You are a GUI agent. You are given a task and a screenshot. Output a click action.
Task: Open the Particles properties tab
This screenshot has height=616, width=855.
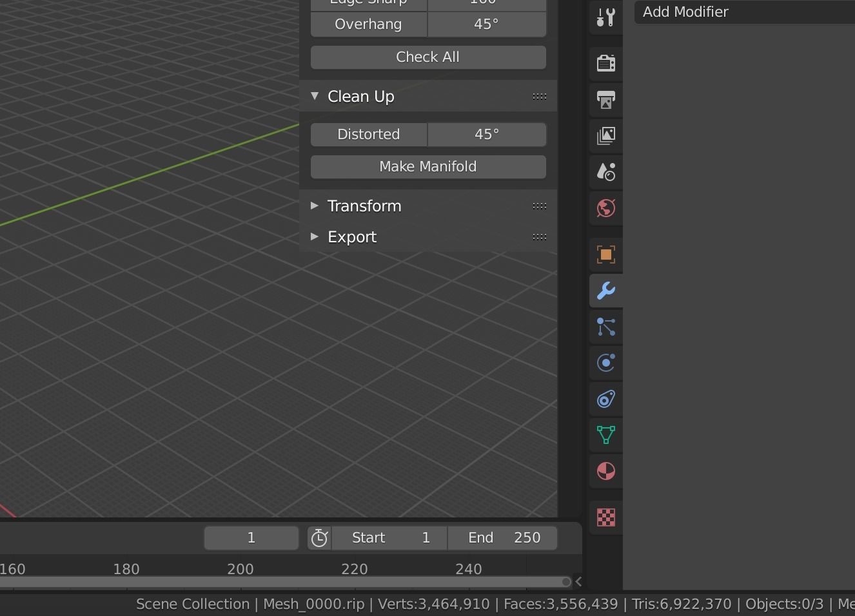click(605, 327)
